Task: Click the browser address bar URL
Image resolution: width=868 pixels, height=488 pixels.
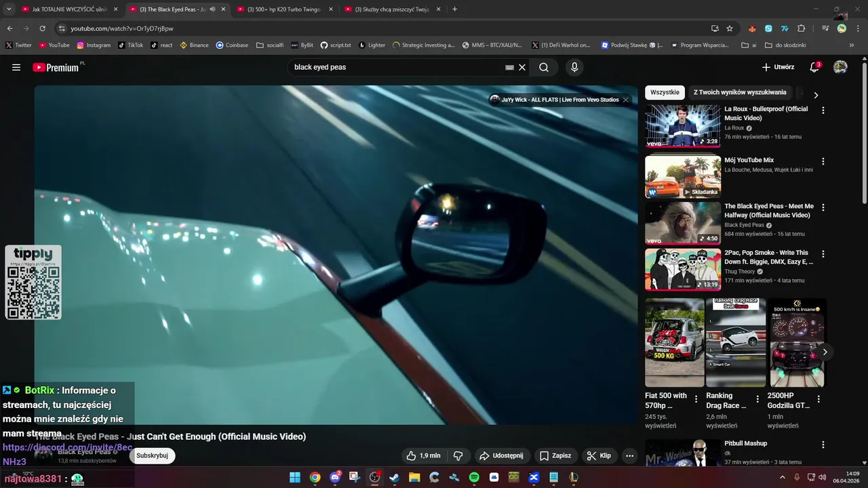Action: 122,28
